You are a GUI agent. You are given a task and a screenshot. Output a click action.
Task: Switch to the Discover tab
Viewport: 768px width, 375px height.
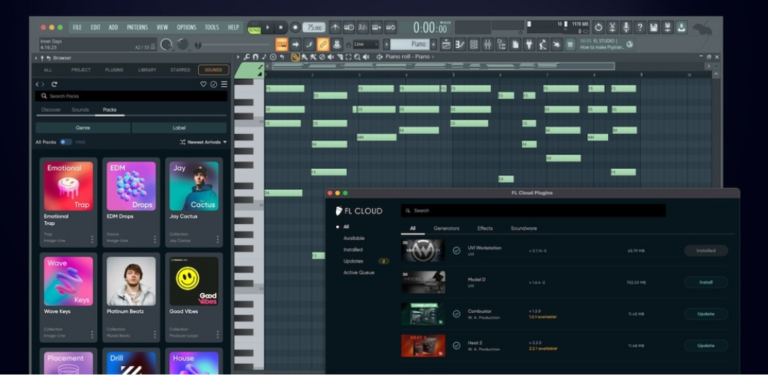click(x=51, y=110)
